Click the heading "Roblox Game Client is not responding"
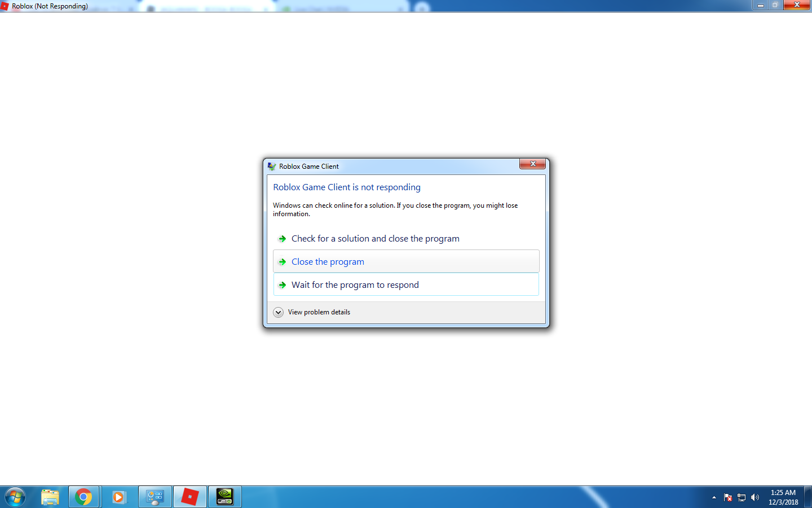 coord(347,187)
